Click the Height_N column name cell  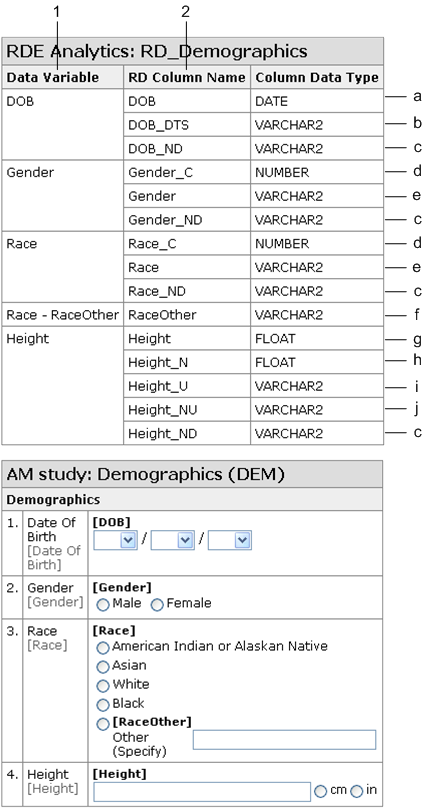point(187,363)
